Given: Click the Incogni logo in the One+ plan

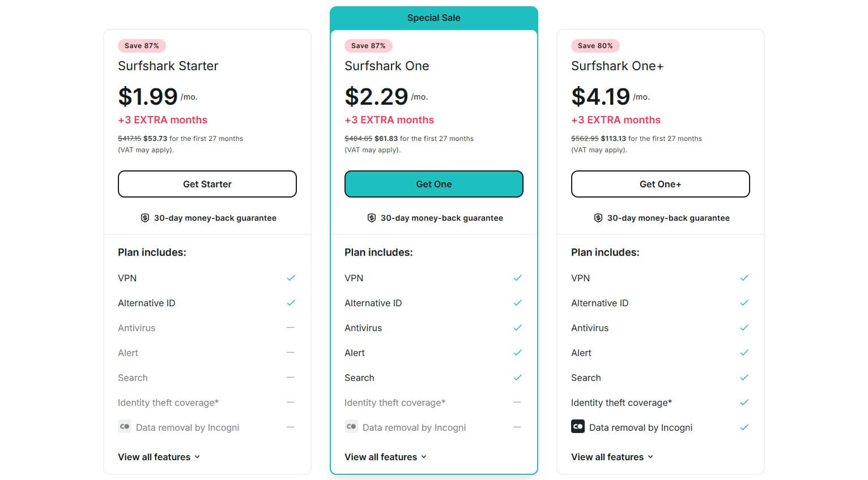Looking at the screenshot, I should tap(578, 426).
